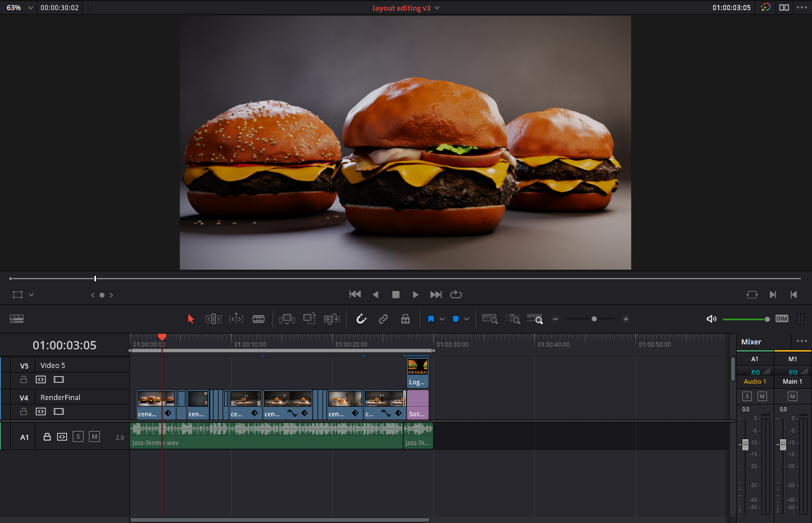This screenshot has width=812, height=523.
Task: Click the Insert clip icon
Action: [287, 319]
